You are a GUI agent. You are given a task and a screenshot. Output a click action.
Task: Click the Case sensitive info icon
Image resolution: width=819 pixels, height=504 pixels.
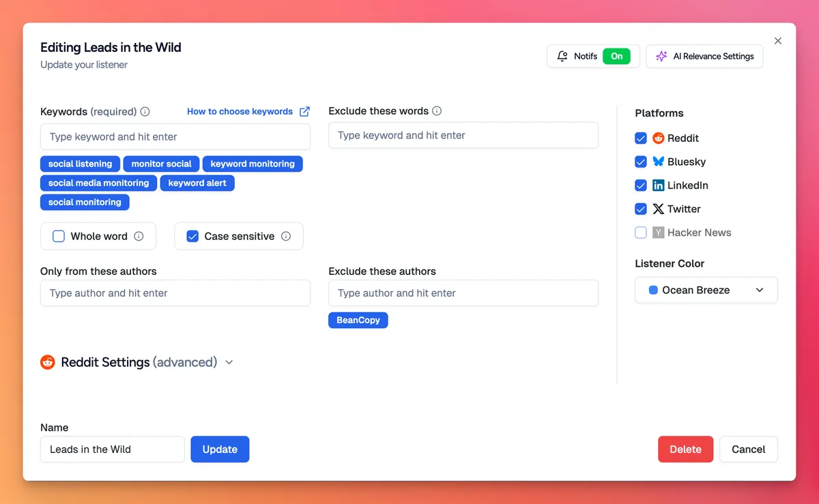[x=286, y=236]
